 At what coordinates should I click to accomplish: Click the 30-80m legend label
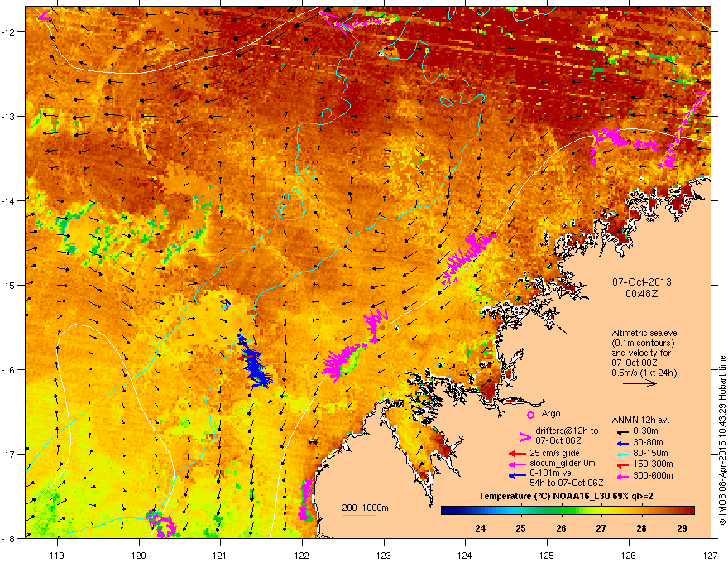(x=648, y=443)
